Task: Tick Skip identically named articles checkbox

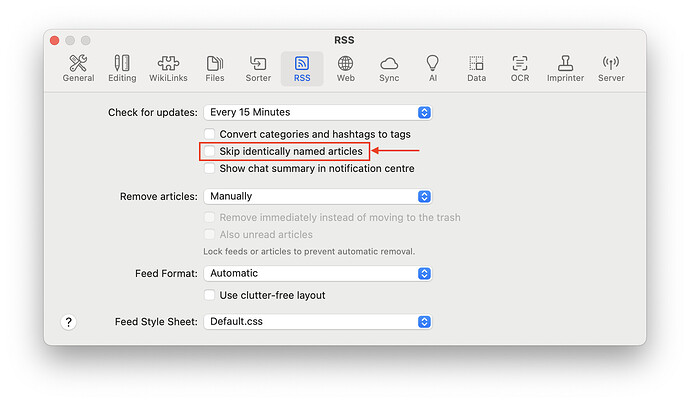Action: 210,151
